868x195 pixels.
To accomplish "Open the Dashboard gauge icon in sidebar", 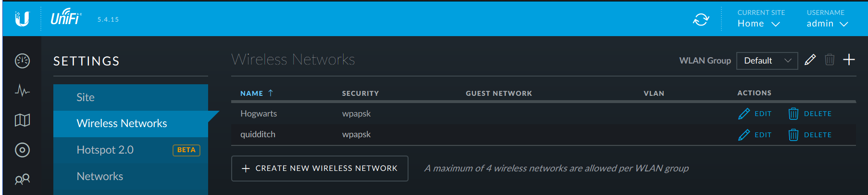I will coord(22,61).
